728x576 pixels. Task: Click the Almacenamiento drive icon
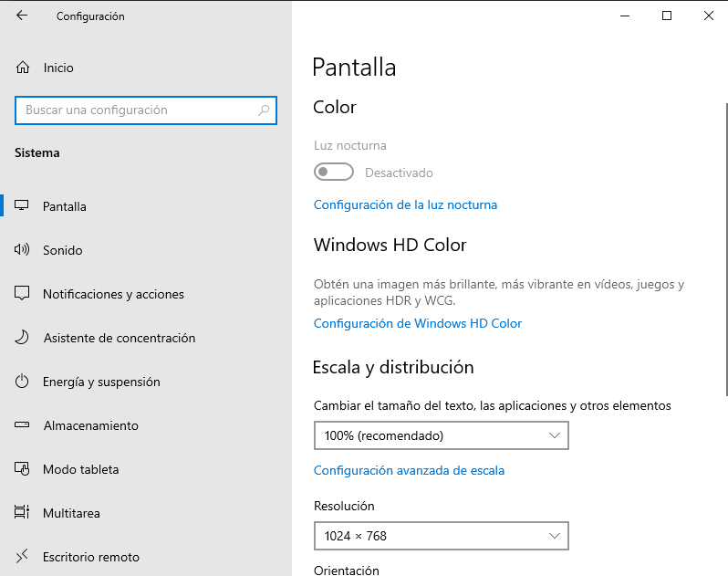pyautogui.click(x=22, y=424)
